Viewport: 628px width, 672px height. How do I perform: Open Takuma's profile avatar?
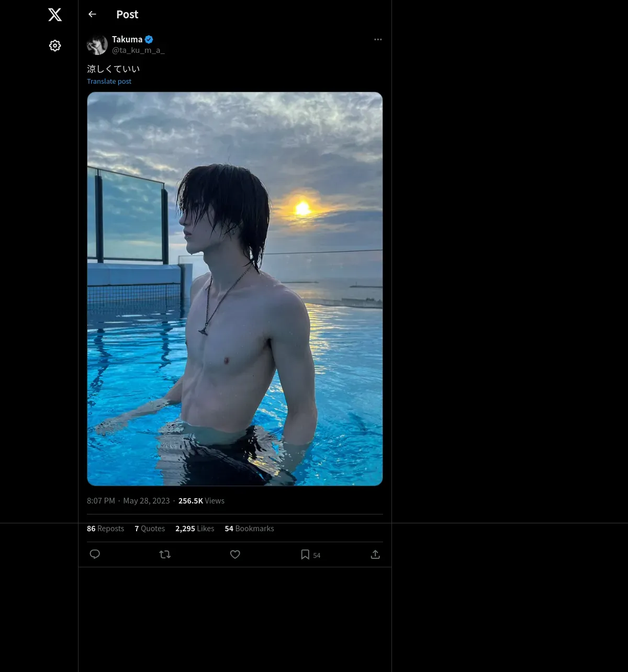(97, 45)
